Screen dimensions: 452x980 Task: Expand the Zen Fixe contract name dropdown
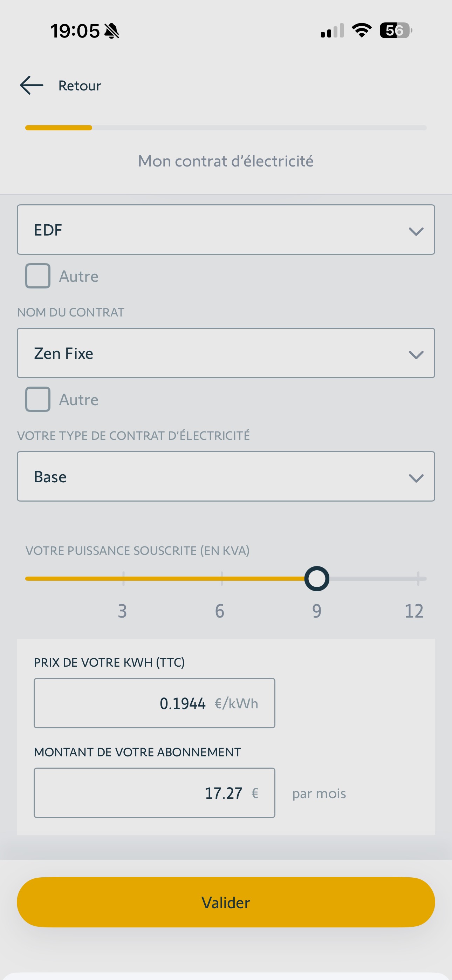tap(226, 353)
